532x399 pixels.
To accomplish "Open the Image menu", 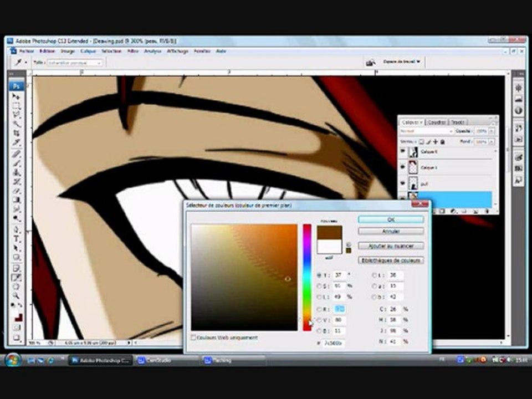I will pos(68,51).
